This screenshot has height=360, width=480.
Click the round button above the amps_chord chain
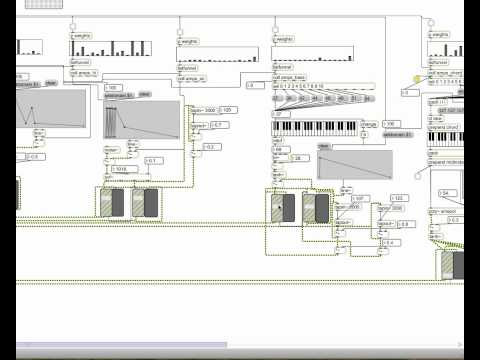[431, 23]
